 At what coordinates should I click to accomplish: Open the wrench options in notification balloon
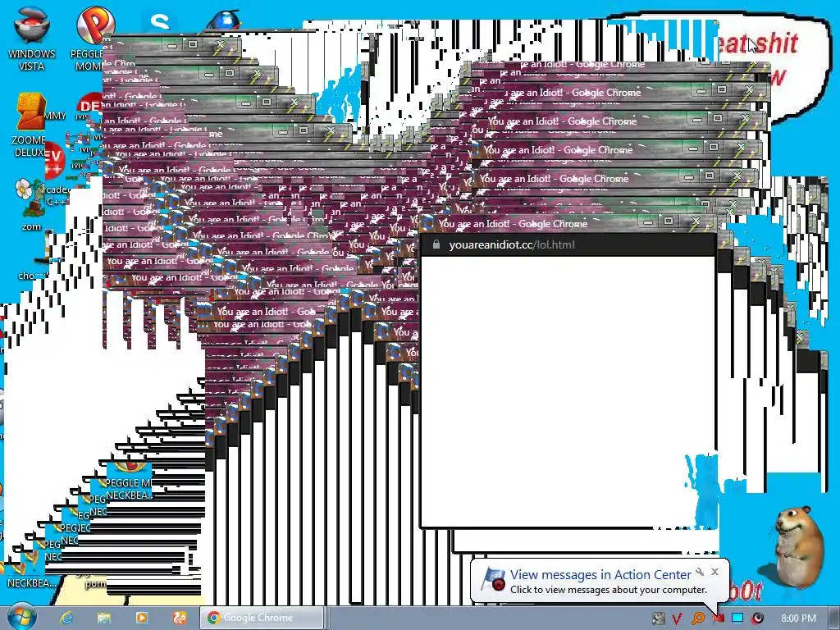[x=700, y=572]
